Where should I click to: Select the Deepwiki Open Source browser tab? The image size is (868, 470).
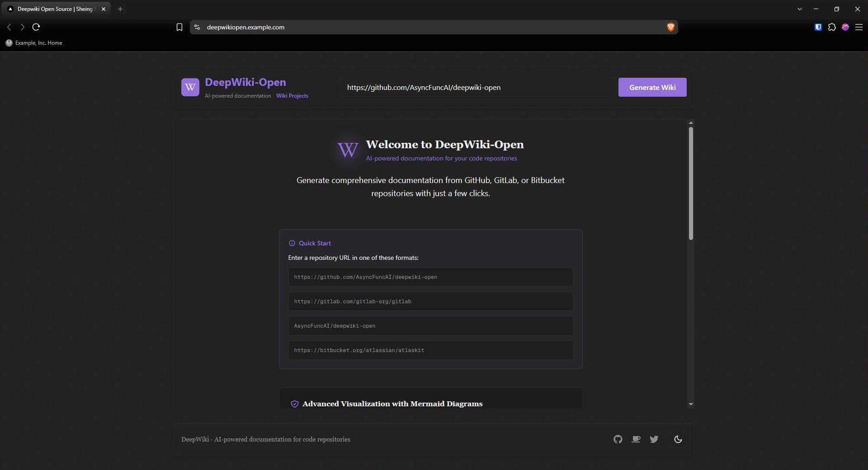point(57,9)
